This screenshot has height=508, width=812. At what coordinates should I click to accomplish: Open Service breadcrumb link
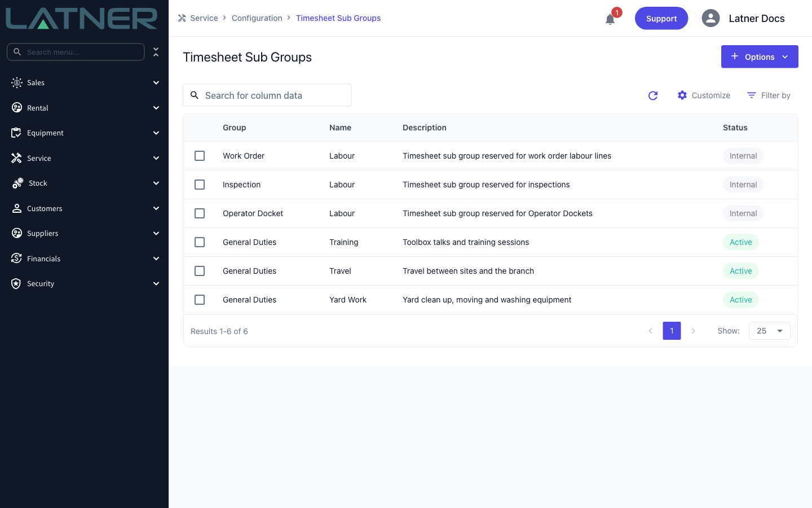[x=204, y=18]
